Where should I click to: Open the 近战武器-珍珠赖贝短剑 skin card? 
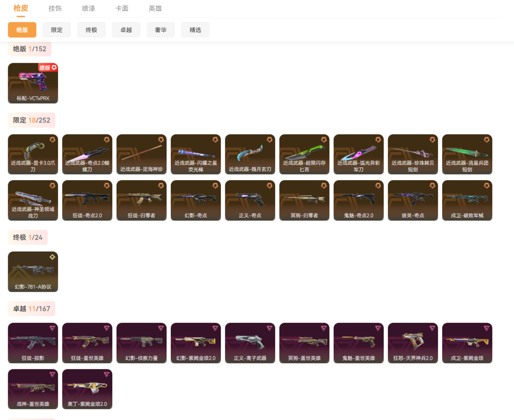pos(413,154)
